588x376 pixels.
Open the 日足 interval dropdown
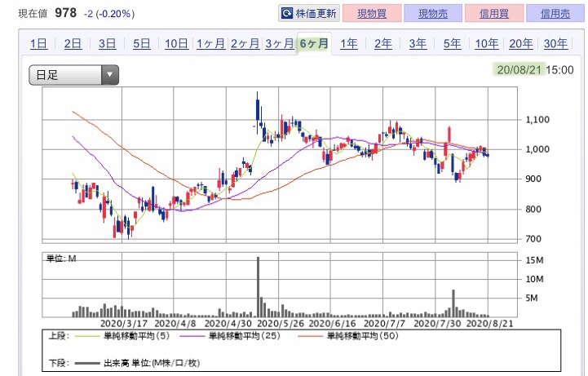tap(74, 75)
